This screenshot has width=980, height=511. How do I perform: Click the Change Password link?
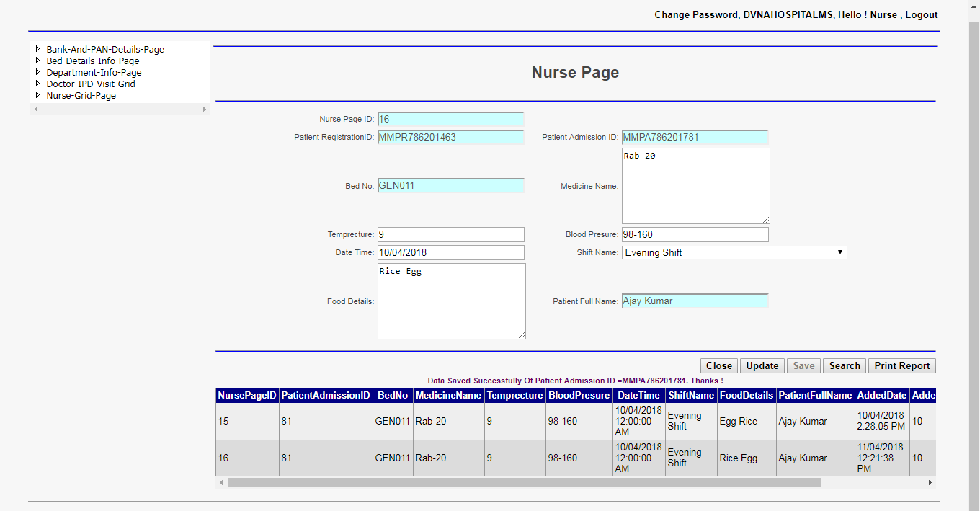pyautogui.click(x=696, y=14)
